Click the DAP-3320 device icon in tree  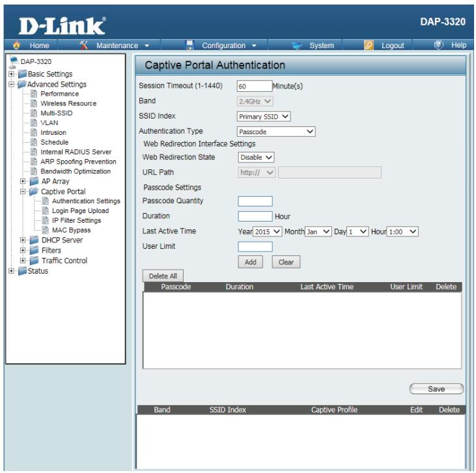pyautogui.click(x=14, y=61)
